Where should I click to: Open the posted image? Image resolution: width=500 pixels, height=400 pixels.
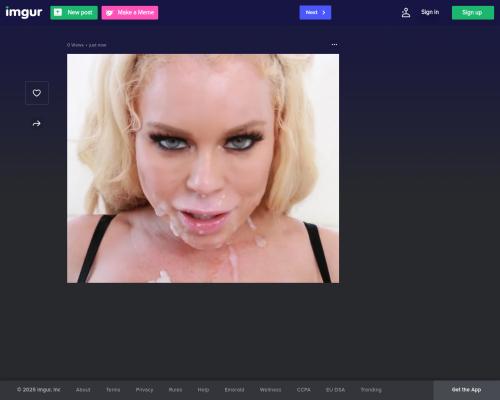pyautogui.click(x=203, y=168)
